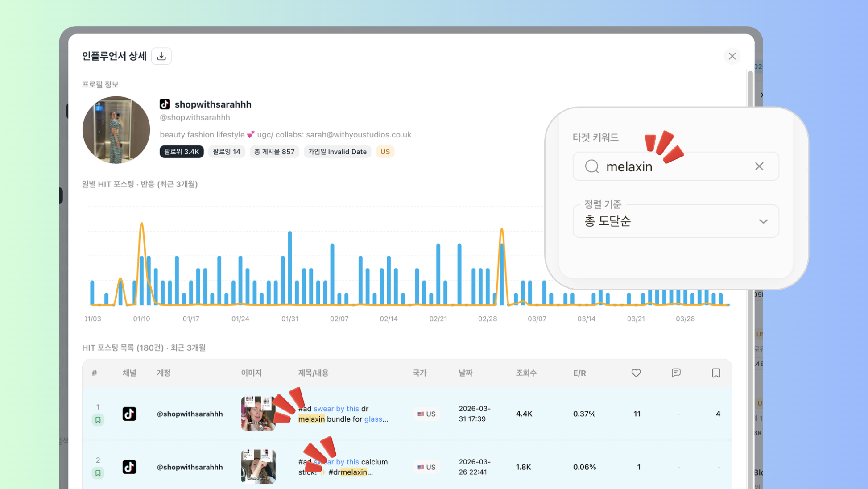Image resolution: width=868 pixels, height=489 pixels.
Task: Click the 팔로워 3.4K badge
Action: pyautogui.click(x=182, y=152)
